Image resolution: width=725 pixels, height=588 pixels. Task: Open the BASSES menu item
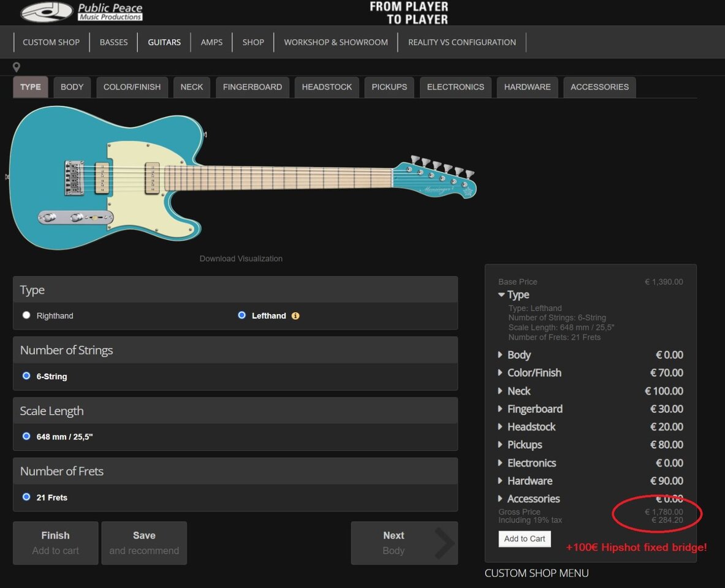114,42
